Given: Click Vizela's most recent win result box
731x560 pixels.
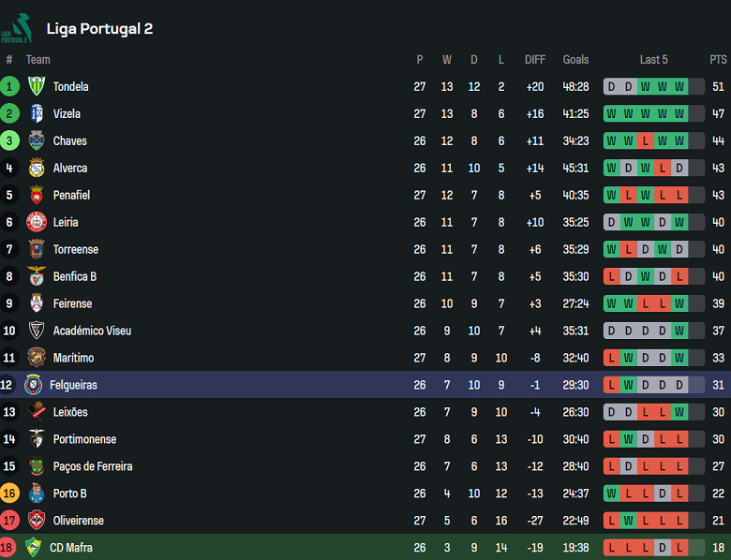Looking at the screenshot, I should coord(679,113).
